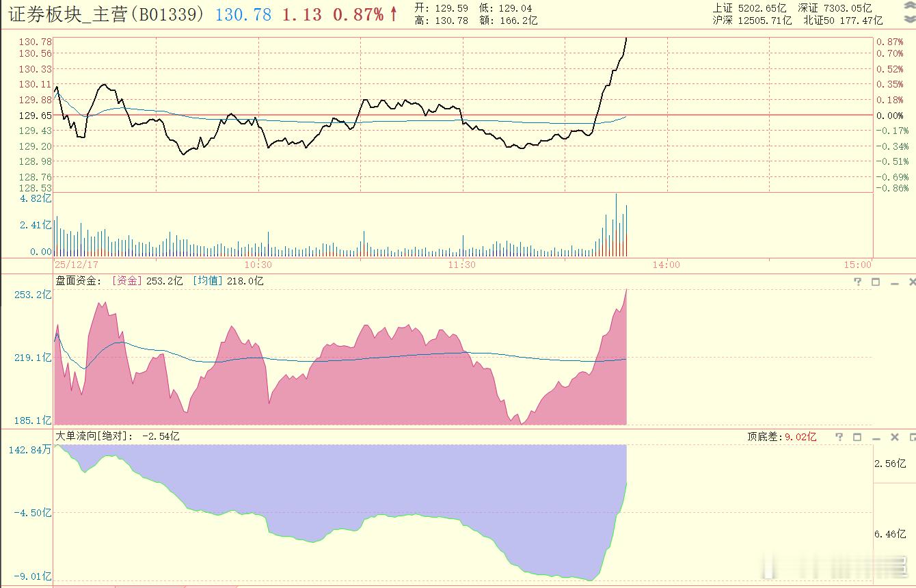Click the change percentage 0.87% in header

tap(358, 14)
